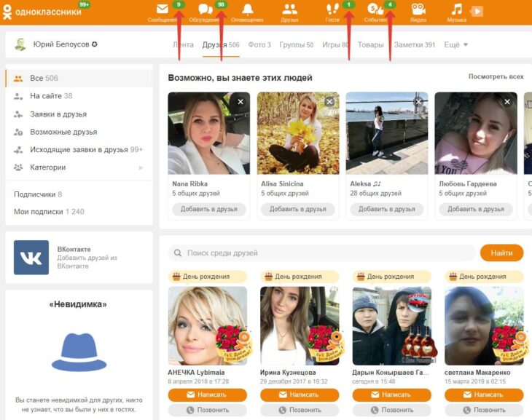The image size is (532, 420).
Task: Switch to the Лента tab
Action: point(183,44)
